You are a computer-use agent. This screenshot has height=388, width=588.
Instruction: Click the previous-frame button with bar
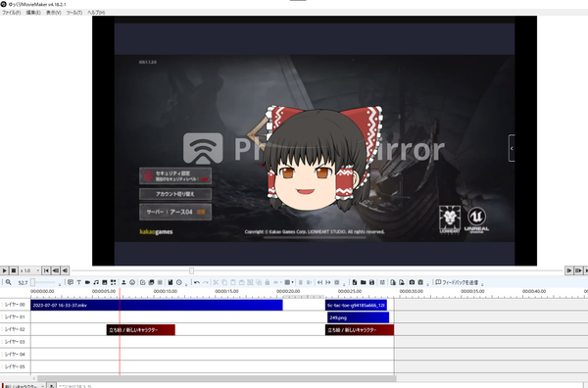click(x=56, y=270)
